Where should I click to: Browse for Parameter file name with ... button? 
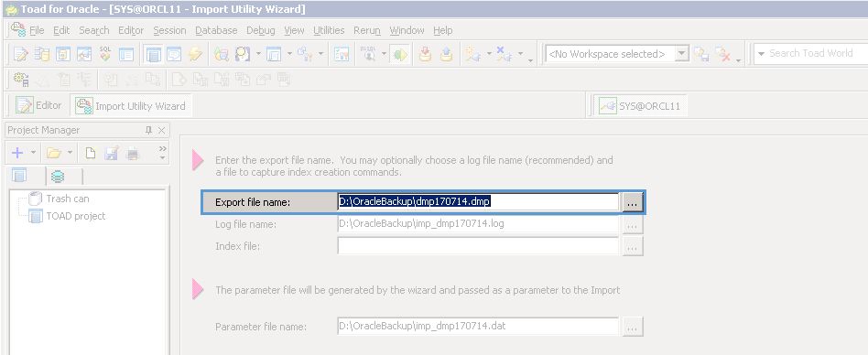click(633, 327)
